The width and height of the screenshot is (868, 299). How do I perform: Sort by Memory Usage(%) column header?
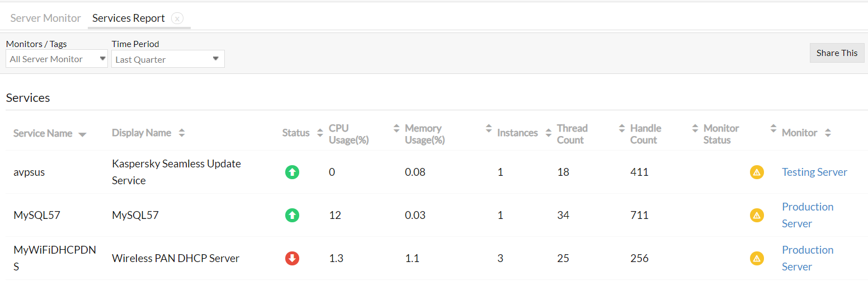click(x=424, y=134)
